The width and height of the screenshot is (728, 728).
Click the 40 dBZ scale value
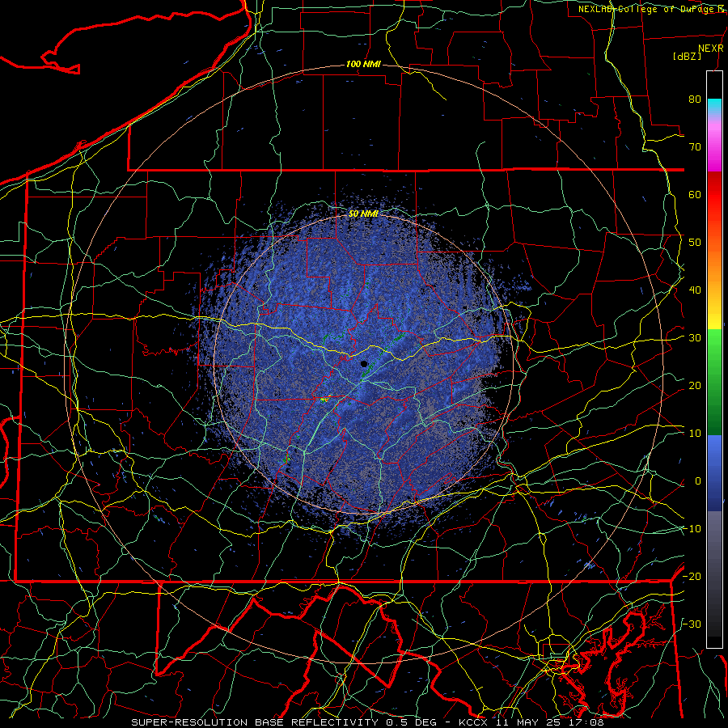(x=695, y=290)
